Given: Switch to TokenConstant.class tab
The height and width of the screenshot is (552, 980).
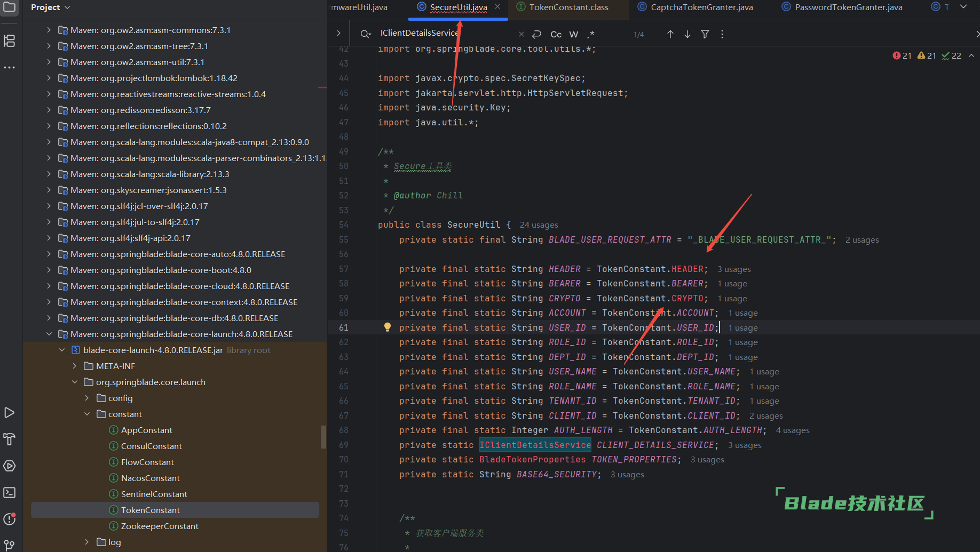Looking at the screenshot, I should pyautogui.click(x=568, y=7).
